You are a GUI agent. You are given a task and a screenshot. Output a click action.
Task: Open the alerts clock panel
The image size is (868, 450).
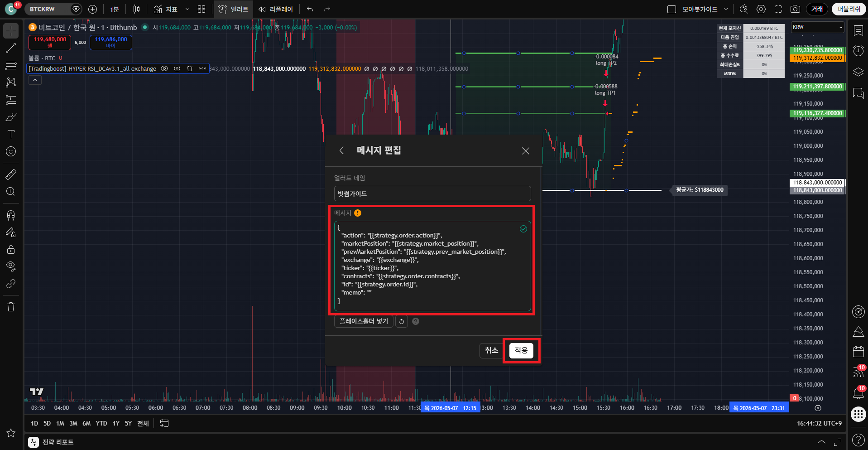click(858, 51)
